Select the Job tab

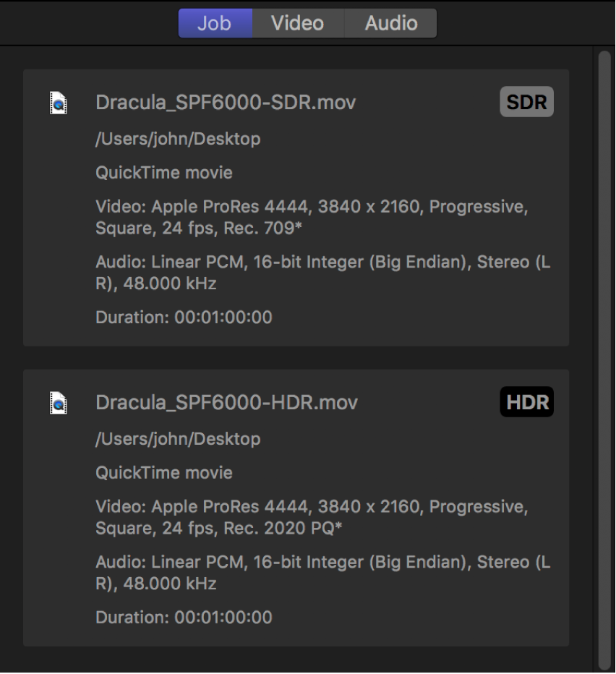click(215, 22)
